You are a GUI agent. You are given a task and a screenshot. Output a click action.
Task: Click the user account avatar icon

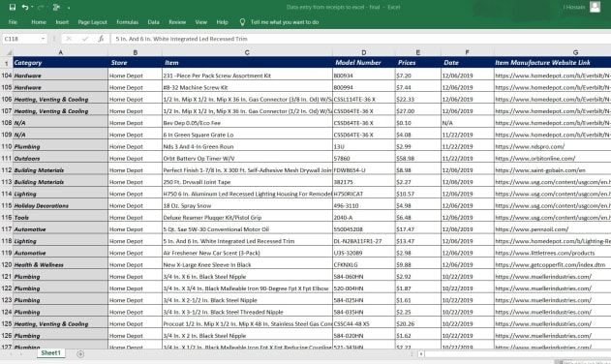pyautogui.click(x=595, y=7)
